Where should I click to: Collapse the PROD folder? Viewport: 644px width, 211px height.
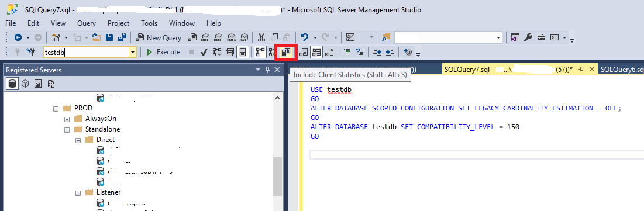56,108
